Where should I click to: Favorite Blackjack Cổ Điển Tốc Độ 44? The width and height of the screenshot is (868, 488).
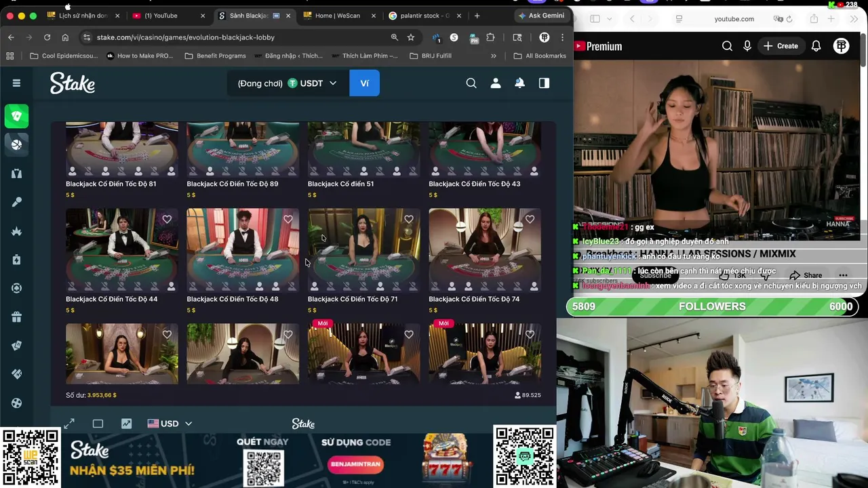point(167,219)
